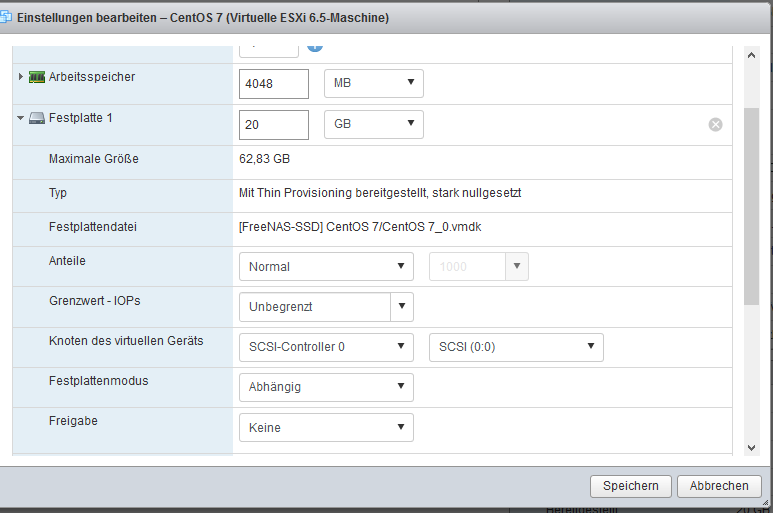Click the Speichern button
773x513 pixels.
click(x=630, y=486)
